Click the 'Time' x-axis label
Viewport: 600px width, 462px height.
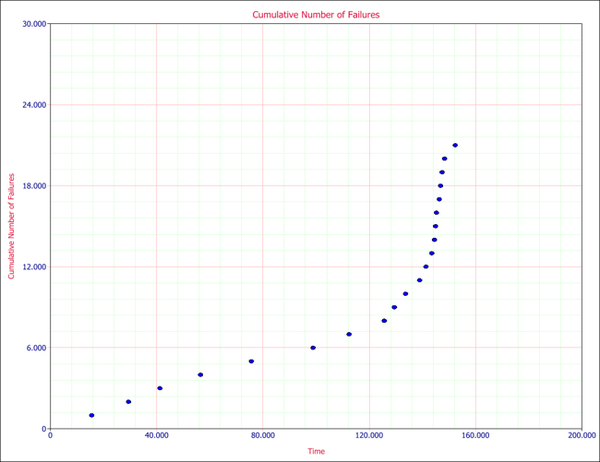point(316,451)
